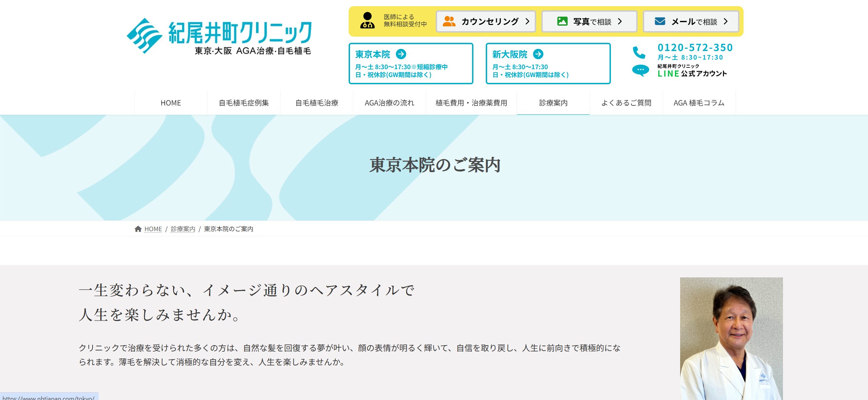868x400 pixels.
Task: Click the 診療案内 breadcrumb link
Action: [183, 229]
